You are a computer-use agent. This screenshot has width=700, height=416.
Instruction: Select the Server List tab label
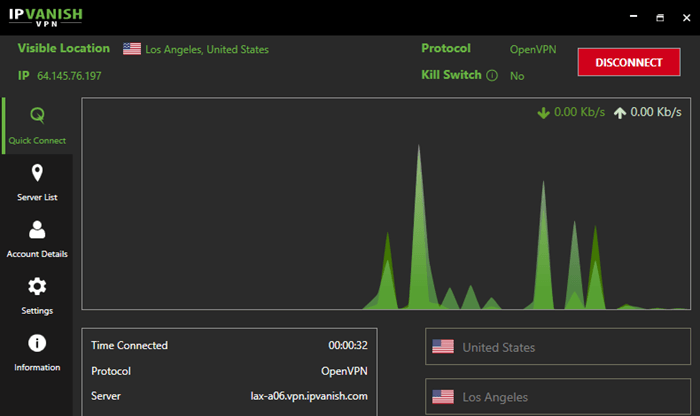[x=37, y=197]
